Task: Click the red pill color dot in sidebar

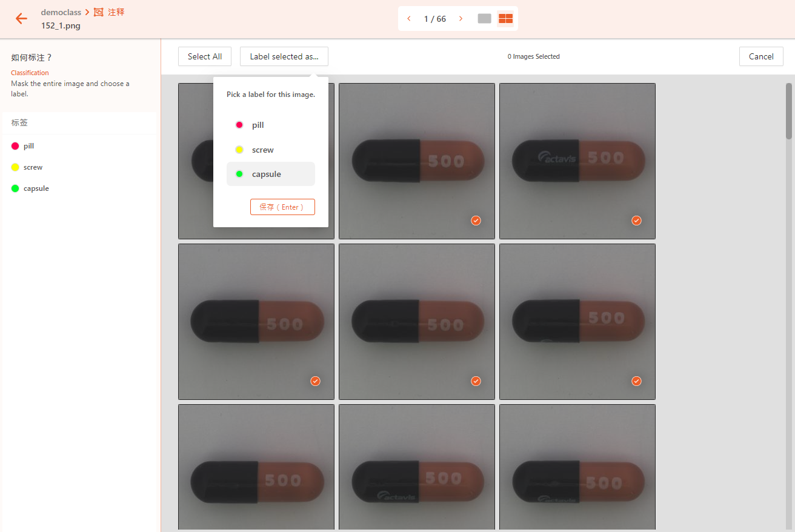Action: tap(15, 146)
